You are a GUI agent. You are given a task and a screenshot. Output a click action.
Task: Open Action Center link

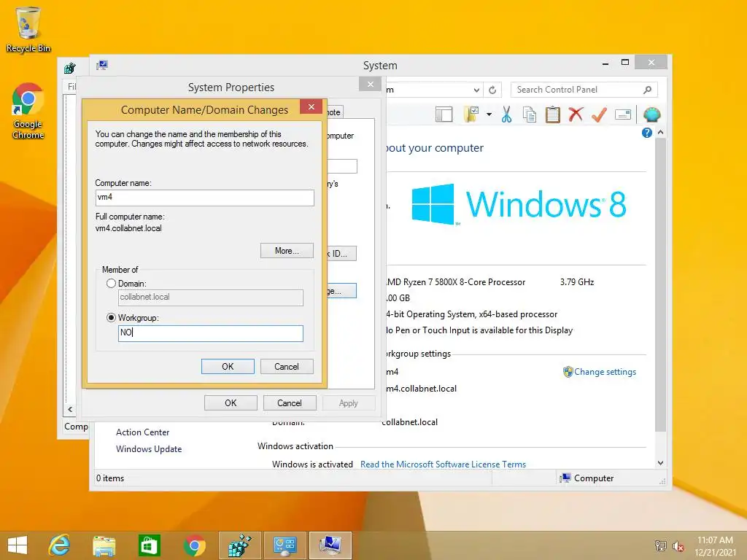pos(142,432)
